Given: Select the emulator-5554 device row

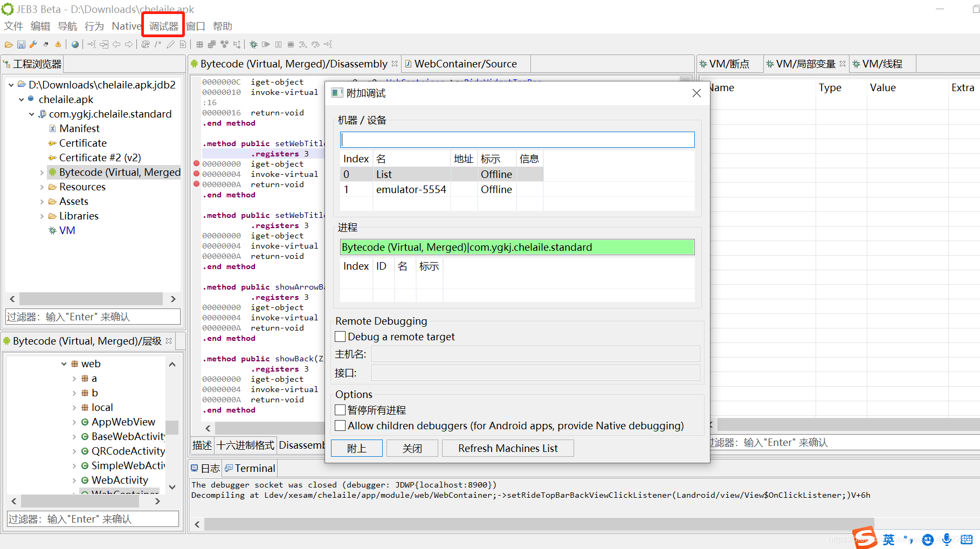Looking at the screenshot, I should click(442, 189).
